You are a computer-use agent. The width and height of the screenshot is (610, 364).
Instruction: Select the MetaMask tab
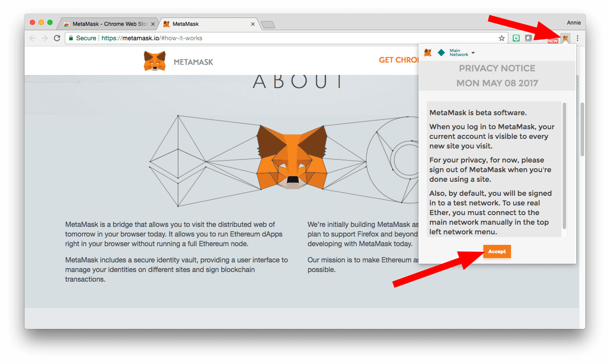click(x=209, y=24)
